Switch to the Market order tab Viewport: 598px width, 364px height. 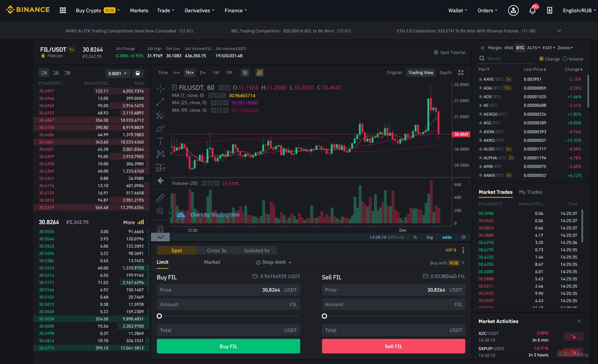pyautogui.click(x=212, y=262)
